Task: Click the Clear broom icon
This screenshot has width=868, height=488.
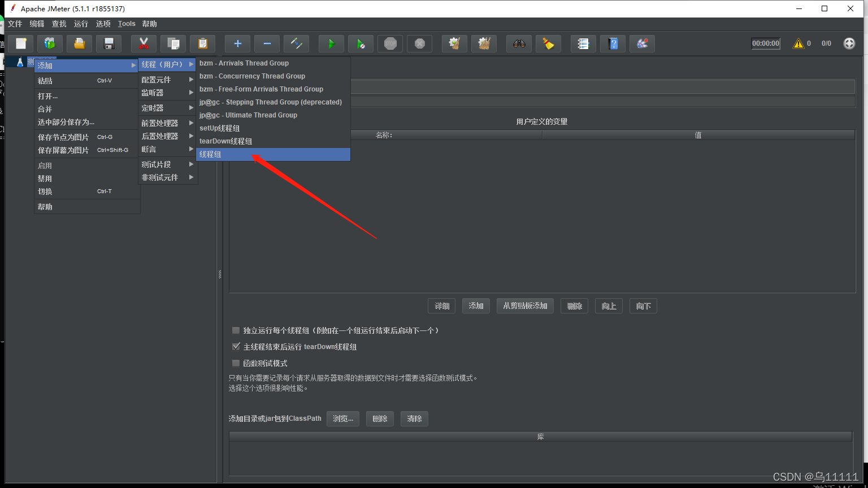Action: pyautogui.click(x=455, y=43)
